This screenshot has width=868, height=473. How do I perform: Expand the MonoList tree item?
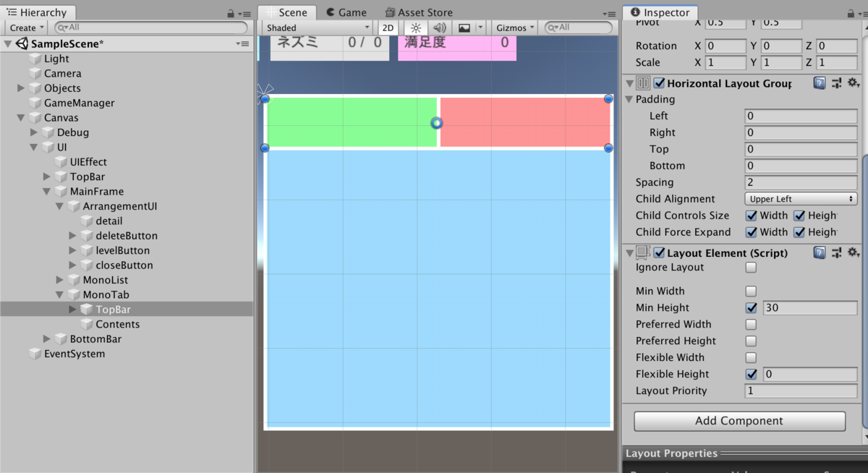click(60, 280)
